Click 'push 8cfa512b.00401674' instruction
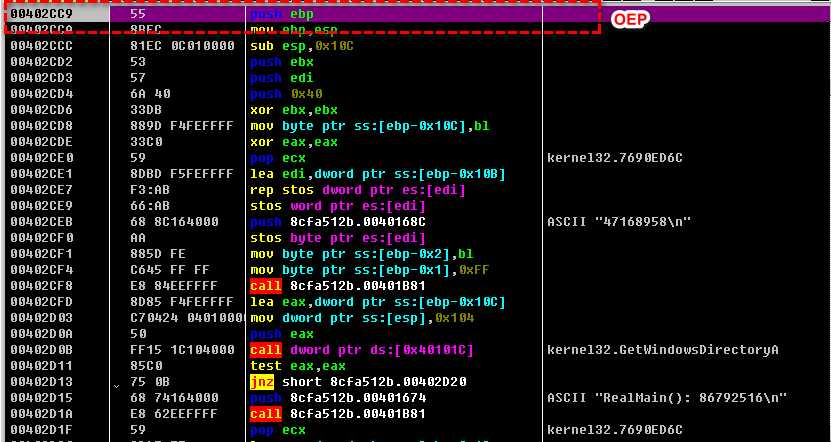The image size is (831, 442). [x=338, y=397]
